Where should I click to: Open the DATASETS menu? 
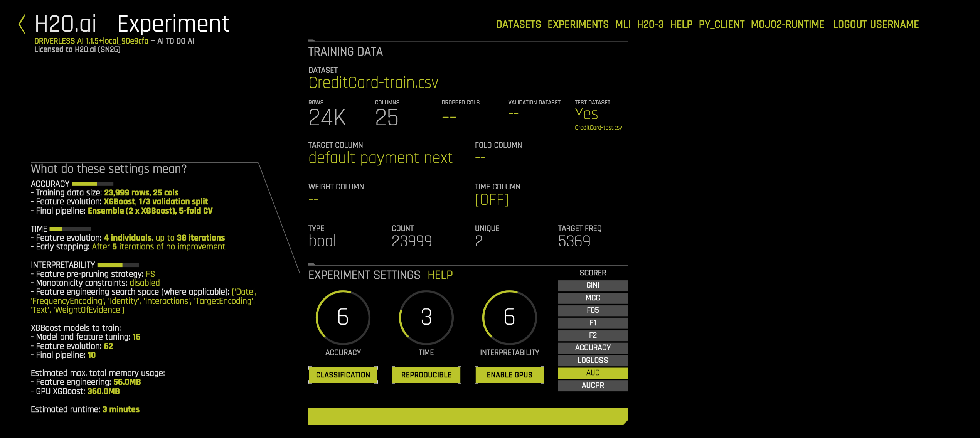[x=518, y=24]
